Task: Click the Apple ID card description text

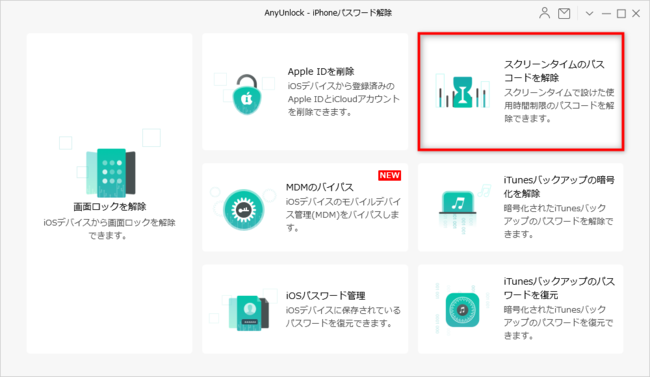Action: pyautogui.click(x=344, y=99)
